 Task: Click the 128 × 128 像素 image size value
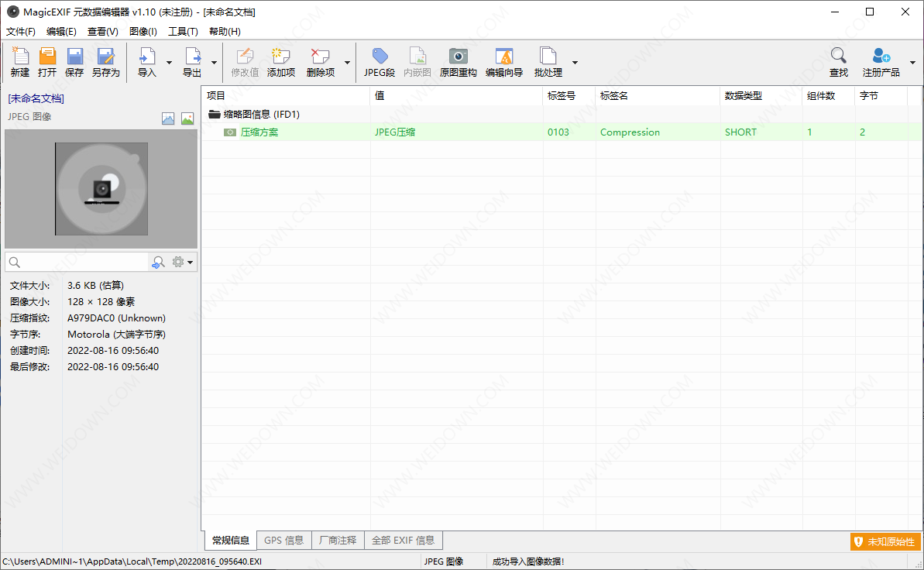(x=101, y=302)
